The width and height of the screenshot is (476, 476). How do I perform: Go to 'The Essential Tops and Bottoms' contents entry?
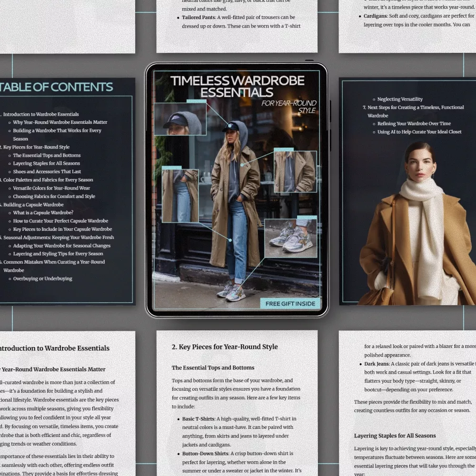pyautogui.click(x=47, y=155)
